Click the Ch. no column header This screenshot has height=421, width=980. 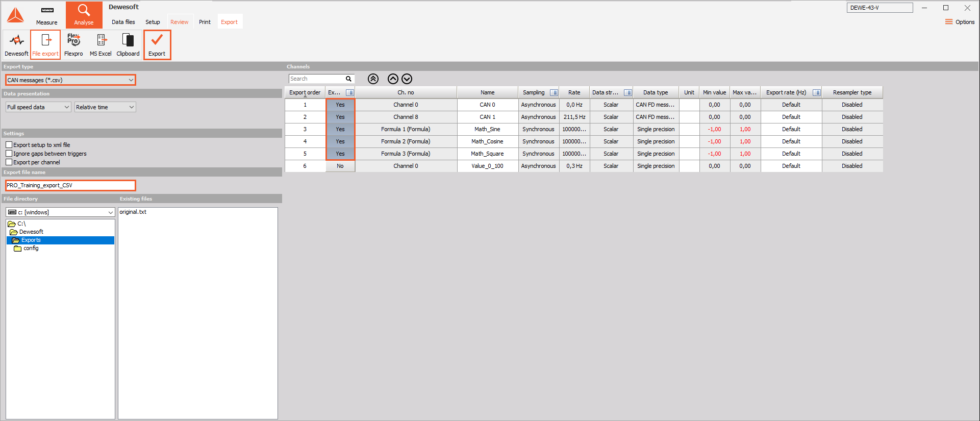(406, 92)
